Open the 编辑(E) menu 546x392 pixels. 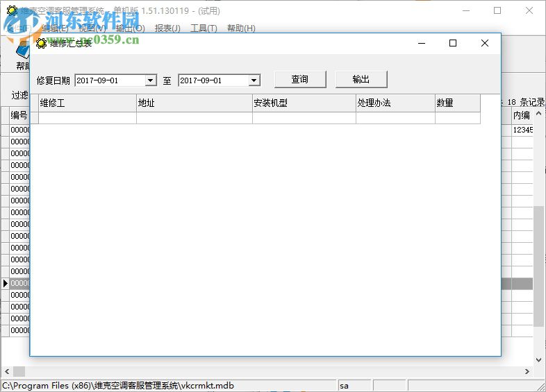(x=55, y=28)
